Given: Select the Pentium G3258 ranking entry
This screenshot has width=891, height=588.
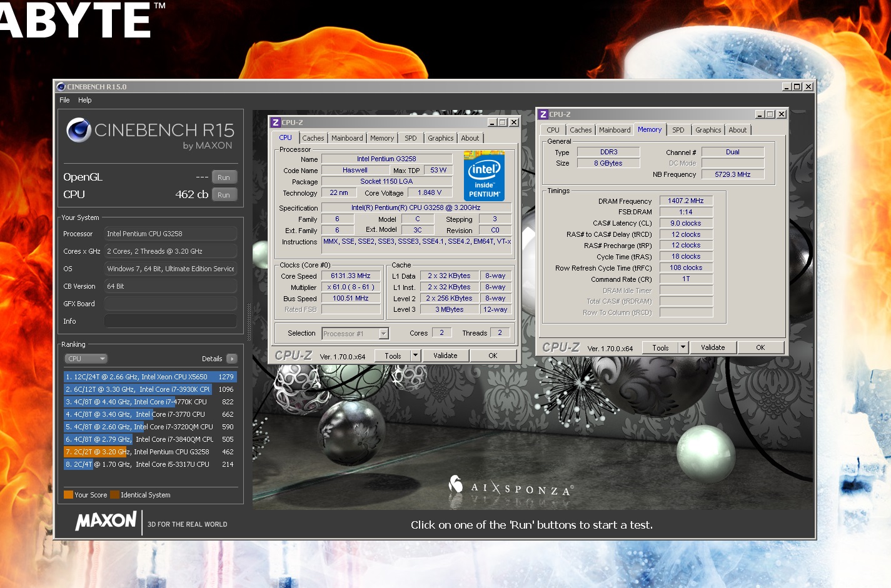Looking at the screenshot, I should 150,452.
